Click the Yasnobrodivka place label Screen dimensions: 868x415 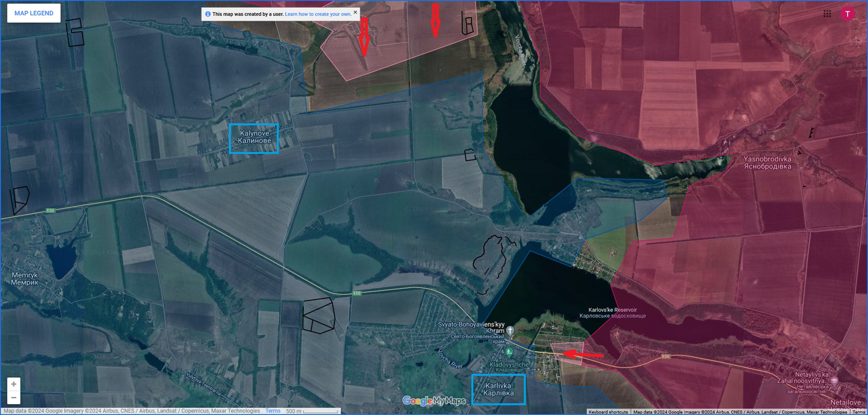coord(767,163)
